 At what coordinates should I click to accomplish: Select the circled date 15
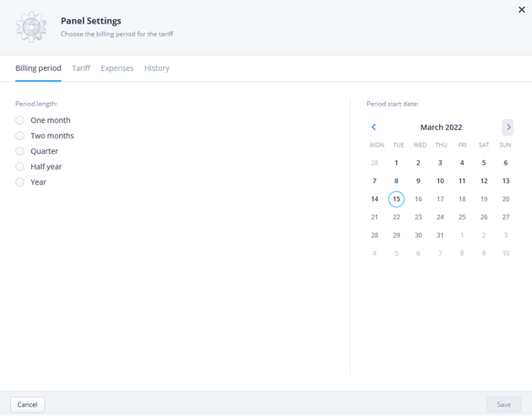click(x=396, y=199)
